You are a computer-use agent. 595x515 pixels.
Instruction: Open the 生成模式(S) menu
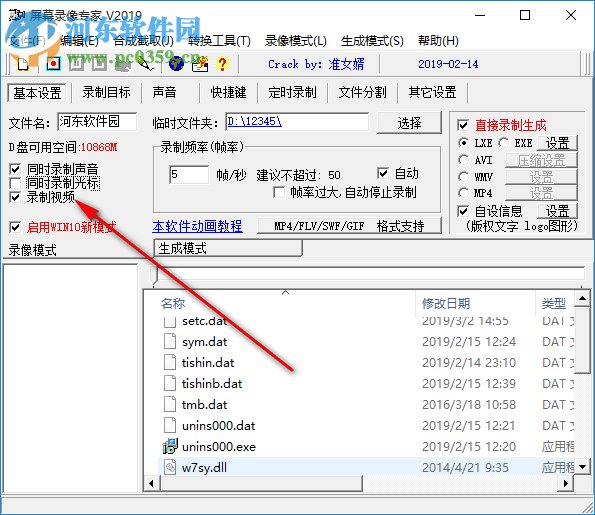[x=372, y=41]
